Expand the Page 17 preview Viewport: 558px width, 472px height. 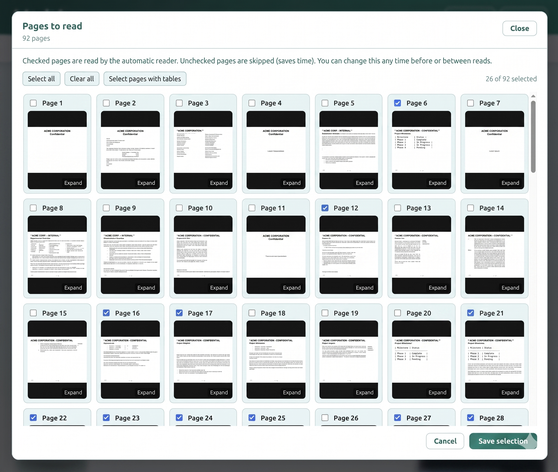pos(219,392)
